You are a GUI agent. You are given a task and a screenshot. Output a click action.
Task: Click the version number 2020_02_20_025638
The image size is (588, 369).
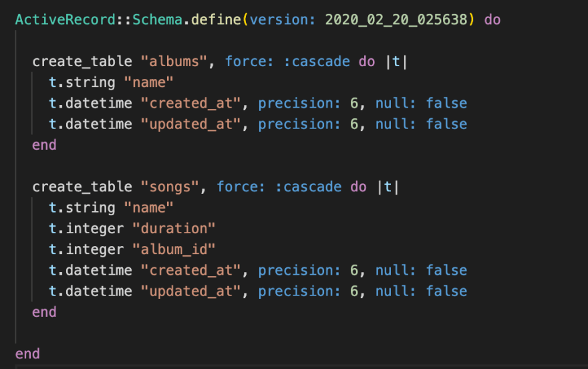coord(396,19)
